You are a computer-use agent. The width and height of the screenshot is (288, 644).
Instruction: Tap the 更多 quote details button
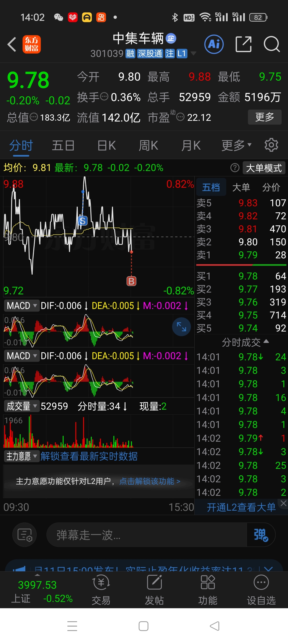pyautogui.click(x=265, y=117)
